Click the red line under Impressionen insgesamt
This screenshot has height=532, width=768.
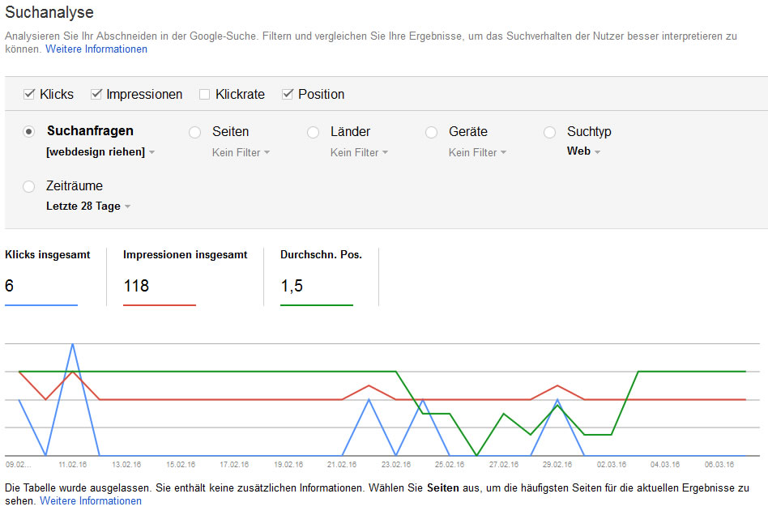point(160,305)
